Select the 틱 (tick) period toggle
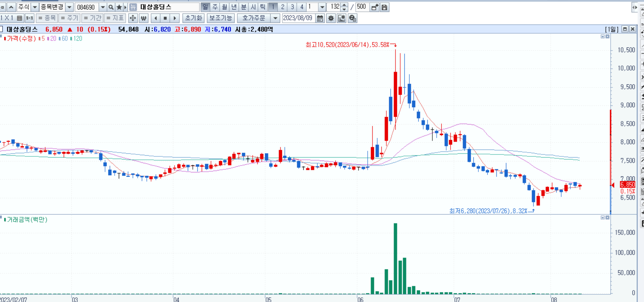The height and width of the screenshot is (302, 644). [x=263, y=7]
